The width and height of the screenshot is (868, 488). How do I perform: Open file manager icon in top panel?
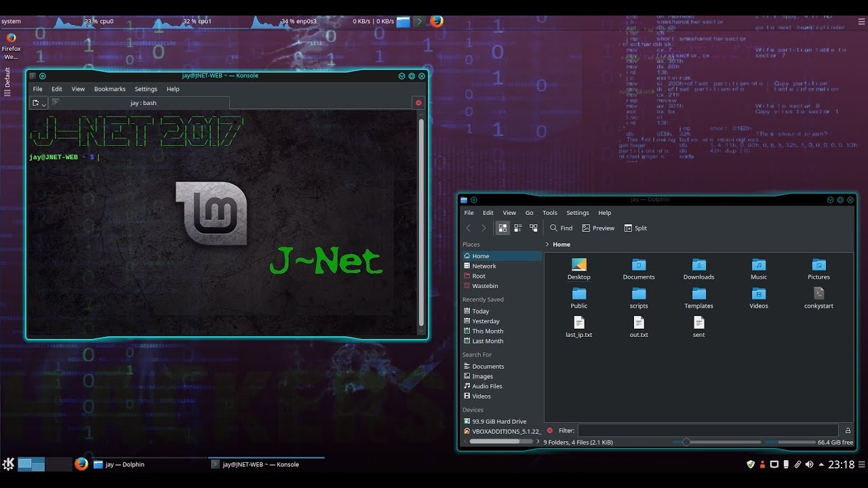pos(403,22)
